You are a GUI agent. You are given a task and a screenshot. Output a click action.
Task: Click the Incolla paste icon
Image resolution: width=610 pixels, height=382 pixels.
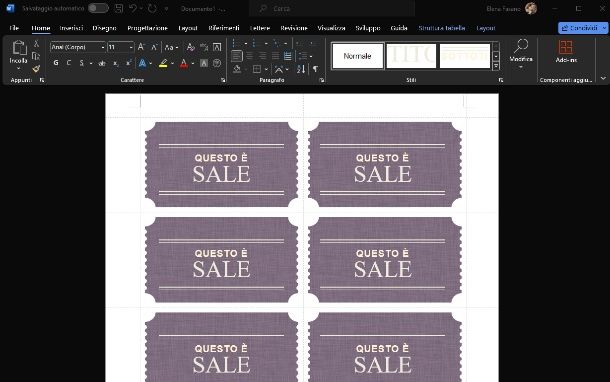point(18,48)
